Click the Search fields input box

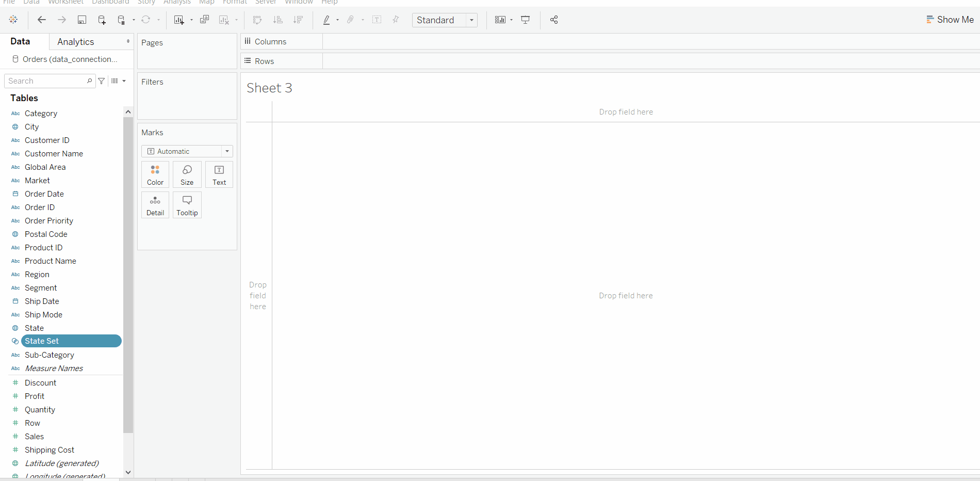click(x=50, y=81)
